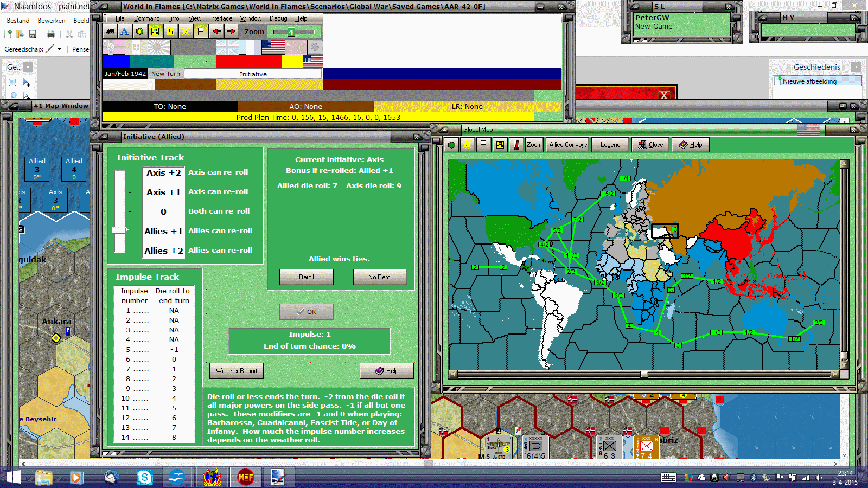868x488 pixels.
Task: Click the sun icon in Global Map toolbar
Action: 467,145
